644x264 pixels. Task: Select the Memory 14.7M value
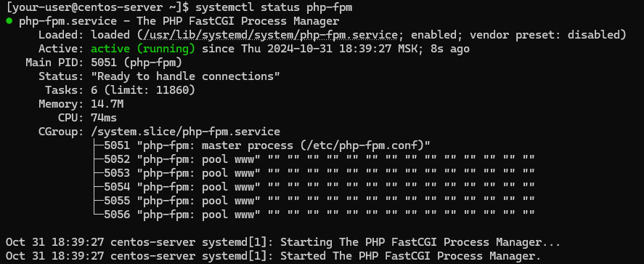(x=107, y=104)
